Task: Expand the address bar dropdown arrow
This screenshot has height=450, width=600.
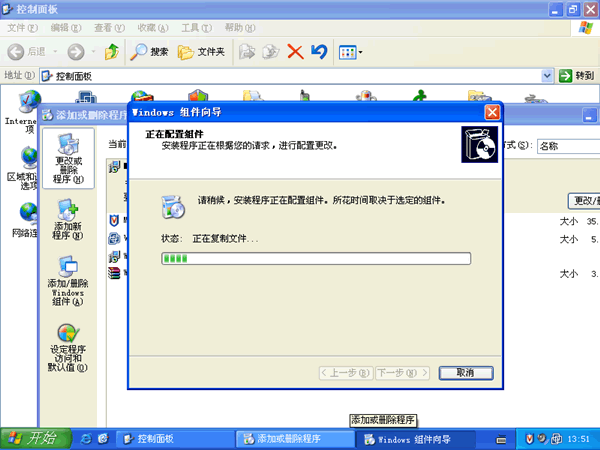Action: click(x=547, y=76)
